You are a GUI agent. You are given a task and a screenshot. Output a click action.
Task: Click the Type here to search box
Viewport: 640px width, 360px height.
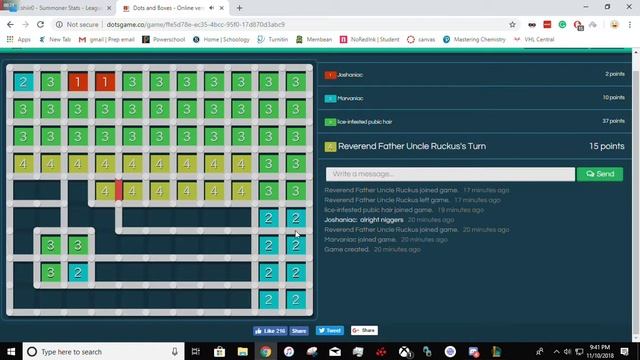103,351
